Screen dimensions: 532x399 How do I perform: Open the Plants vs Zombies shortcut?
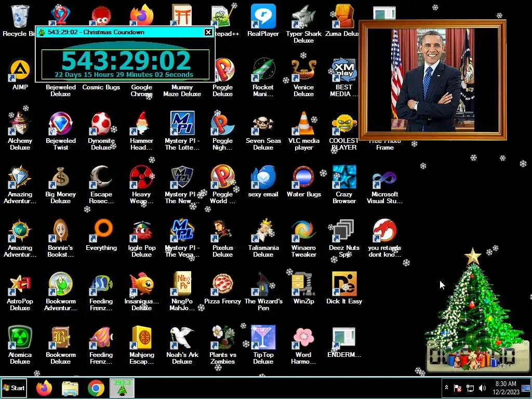pyautogui.click(x=222, y=345)
